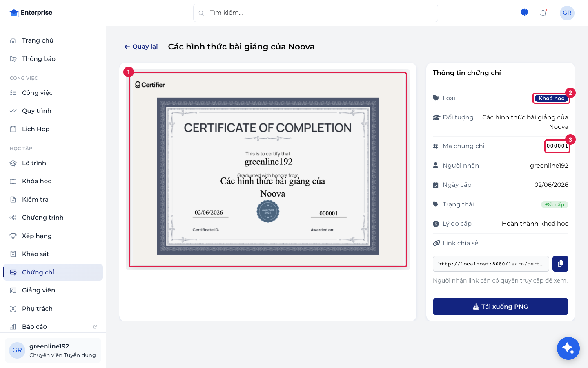Screen dimensions: 588x368
Task: Go to Công việc menu item
Action: [x=53, y=93]
